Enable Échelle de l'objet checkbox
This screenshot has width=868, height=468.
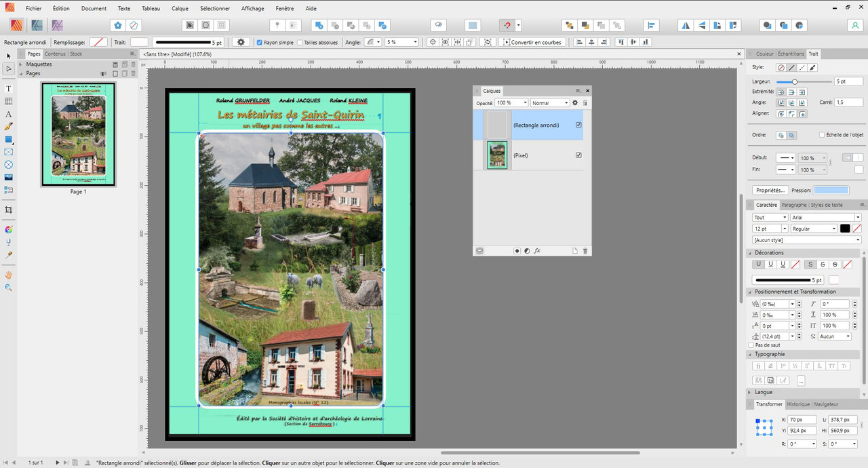(x=823, y=135)
